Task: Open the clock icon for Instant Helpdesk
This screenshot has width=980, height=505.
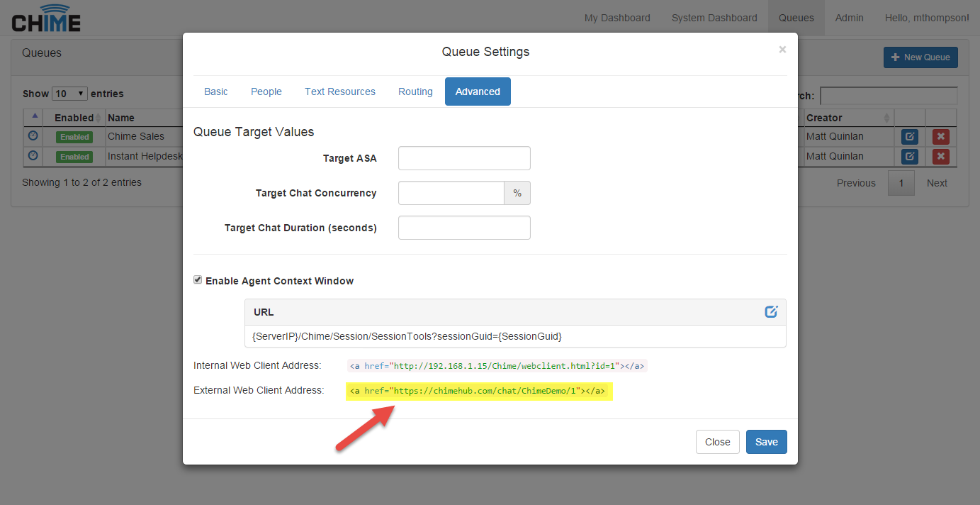Action: tap(33, 156)
